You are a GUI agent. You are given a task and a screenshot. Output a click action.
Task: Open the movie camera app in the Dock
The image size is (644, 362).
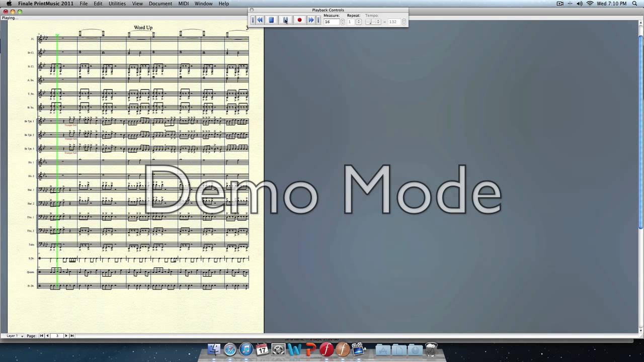tap(359, 349)
